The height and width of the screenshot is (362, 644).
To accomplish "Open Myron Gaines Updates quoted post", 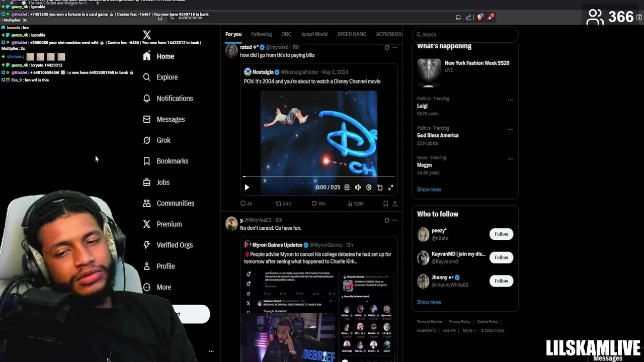I will [x=277, y=245].
